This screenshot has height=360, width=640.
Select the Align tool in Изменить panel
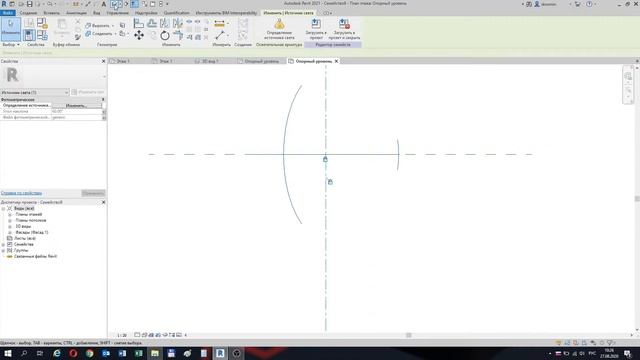tap(139, 24)
